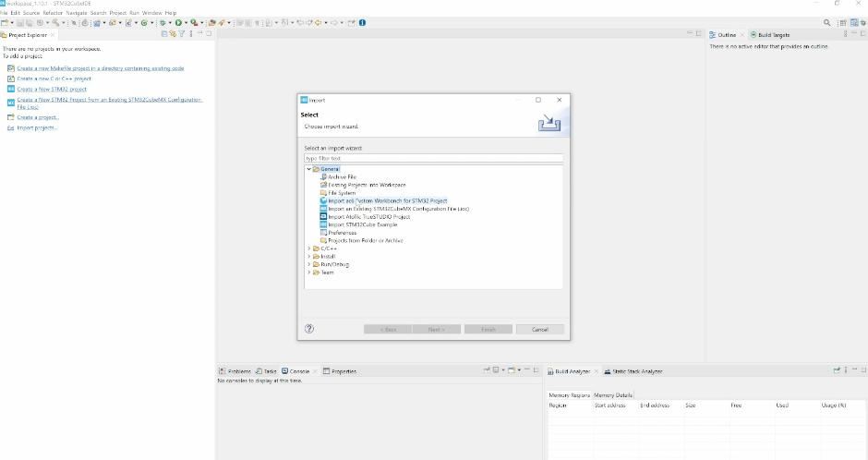Switch to the Properties tab
Screen dimensions: 868x460
coord(339,371)
